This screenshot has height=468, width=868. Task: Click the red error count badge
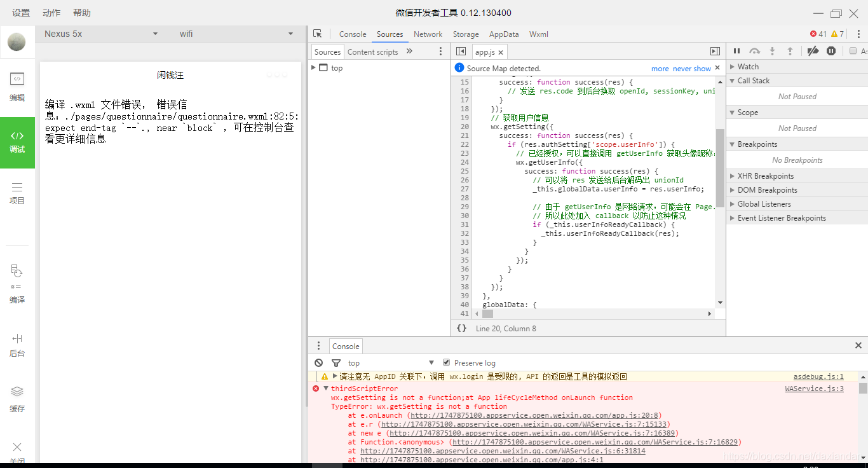[x=818, y=34]
